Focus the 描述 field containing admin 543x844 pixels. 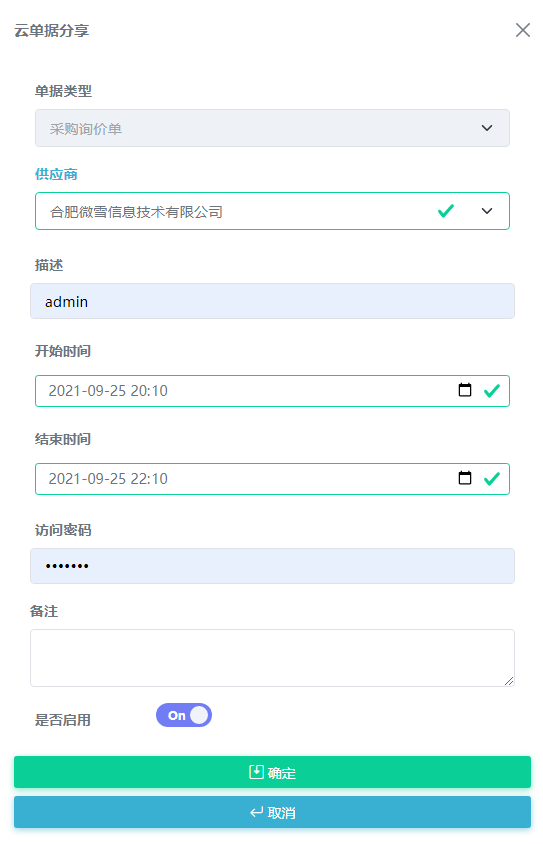(x=272, y=301)
